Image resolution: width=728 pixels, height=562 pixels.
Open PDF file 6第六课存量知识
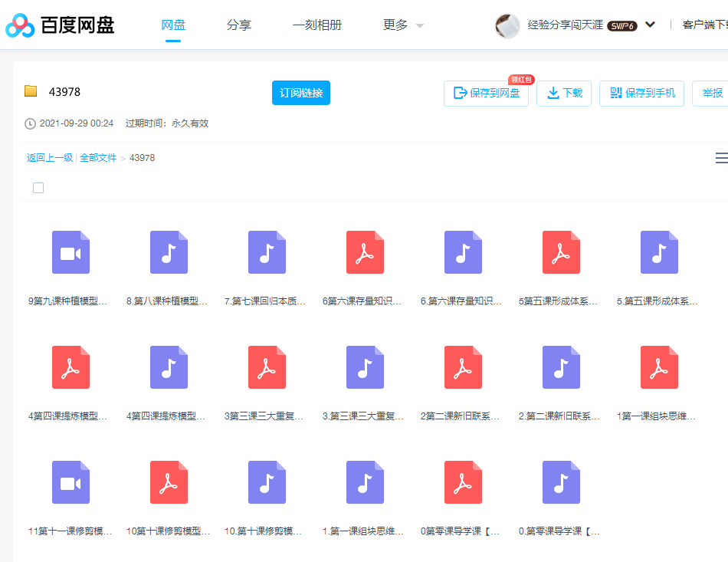pos(365,252)
